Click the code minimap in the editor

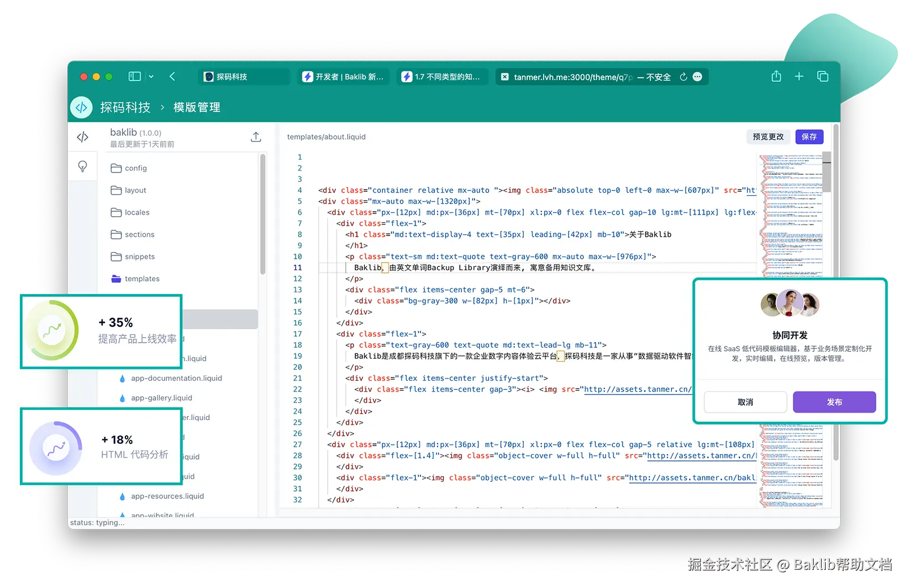pyautogui.click(x=791, y=216)
